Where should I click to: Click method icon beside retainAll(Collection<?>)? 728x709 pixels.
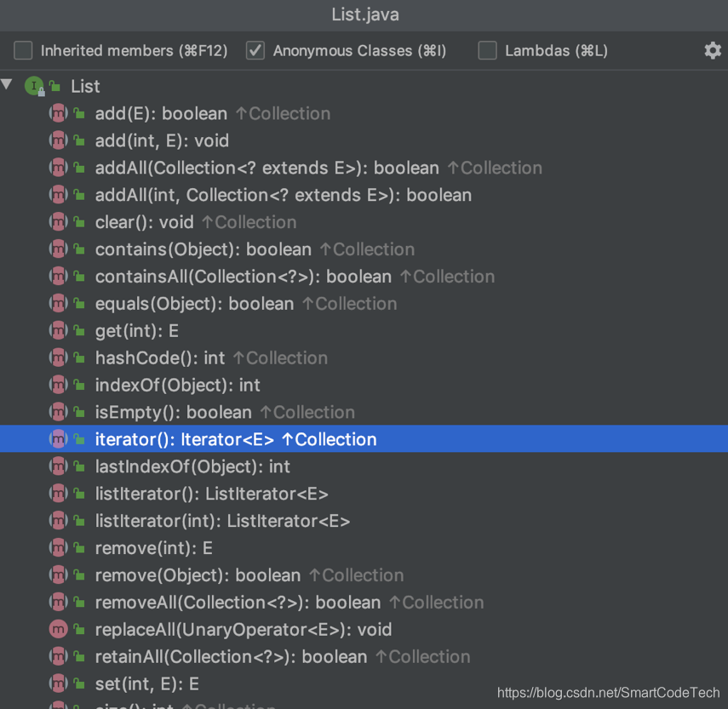click(59, 656)
